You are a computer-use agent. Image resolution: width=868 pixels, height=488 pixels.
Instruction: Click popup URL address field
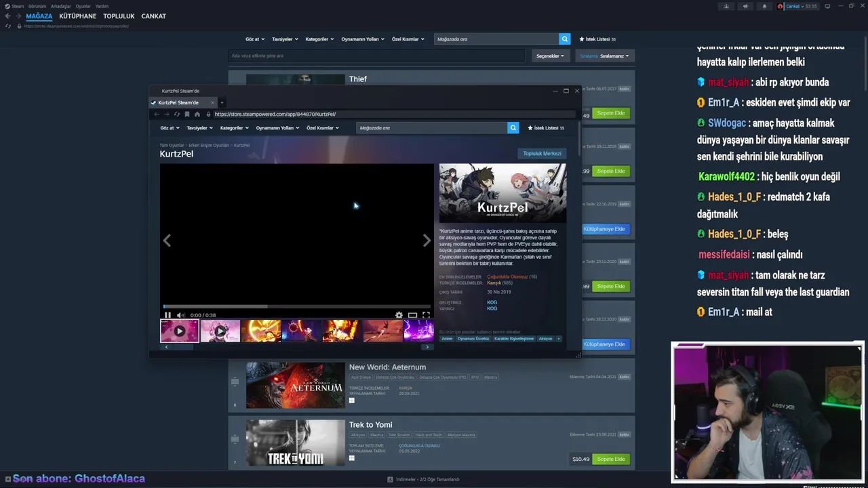tap(393, 114)
